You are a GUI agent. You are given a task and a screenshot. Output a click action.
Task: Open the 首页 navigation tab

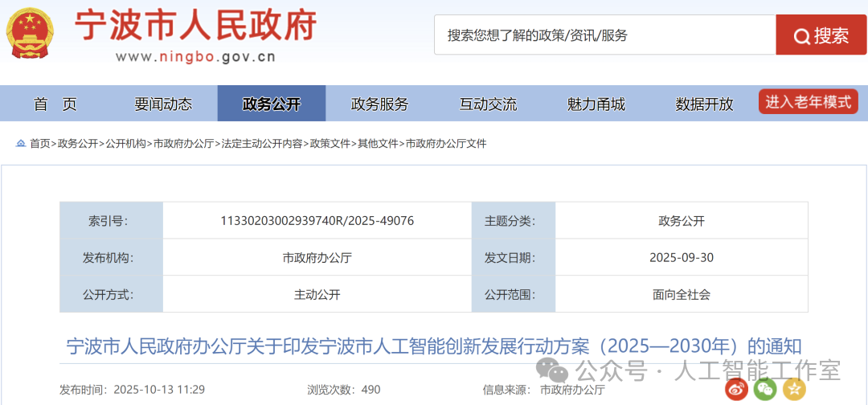[55, 104]
